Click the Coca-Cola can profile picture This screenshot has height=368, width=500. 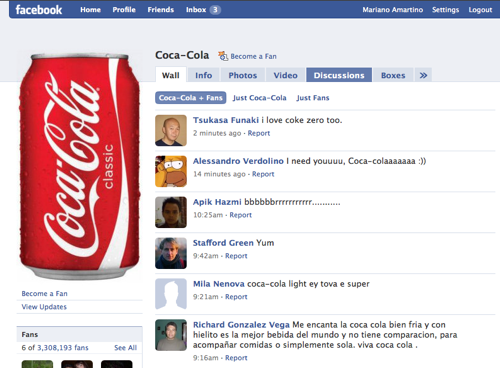click(79, 166)
